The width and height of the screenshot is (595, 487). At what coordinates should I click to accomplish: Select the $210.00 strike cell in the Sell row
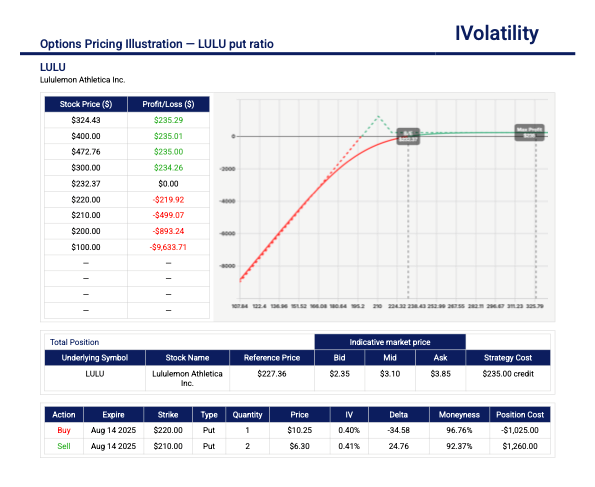(168, 446)
